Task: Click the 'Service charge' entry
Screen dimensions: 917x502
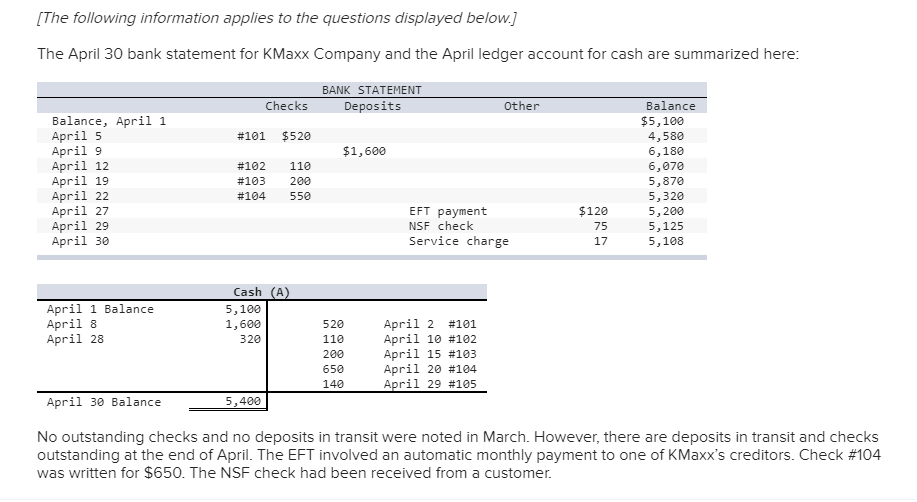Action: click(x=458, y=241)
